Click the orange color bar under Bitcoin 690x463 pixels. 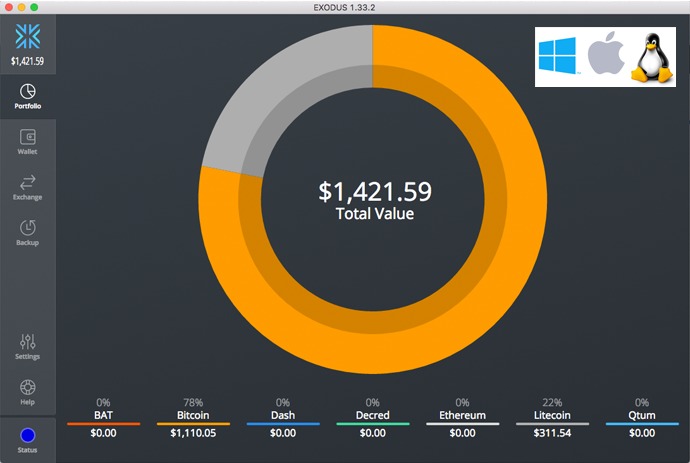coord(193,424)
